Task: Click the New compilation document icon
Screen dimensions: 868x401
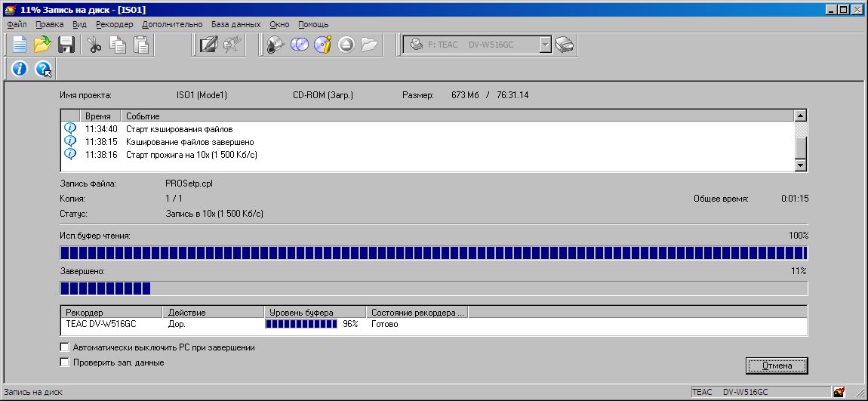Action: coord(19,45)
